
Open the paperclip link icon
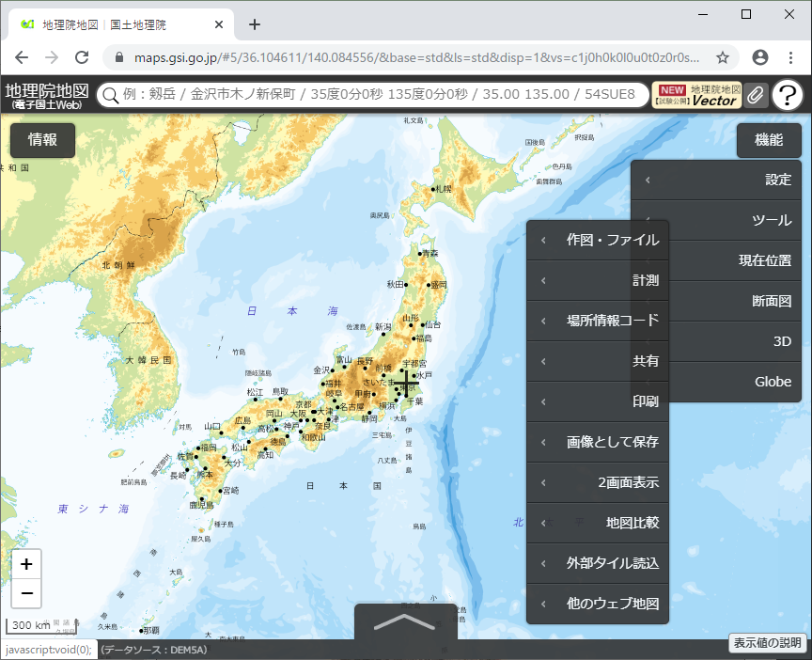[756, 95]
